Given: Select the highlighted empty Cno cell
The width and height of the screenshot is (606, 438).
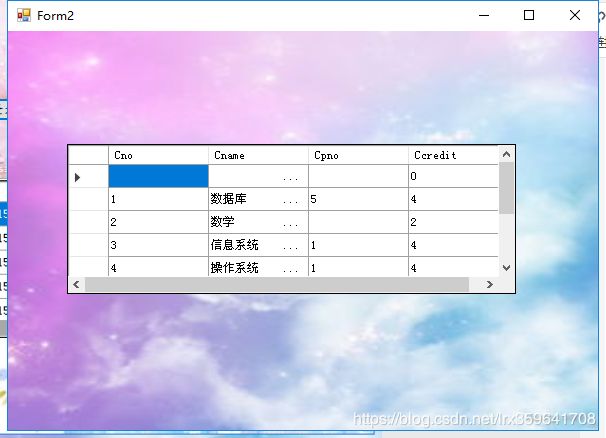Looking at the screenshot, I should [158, 176].
